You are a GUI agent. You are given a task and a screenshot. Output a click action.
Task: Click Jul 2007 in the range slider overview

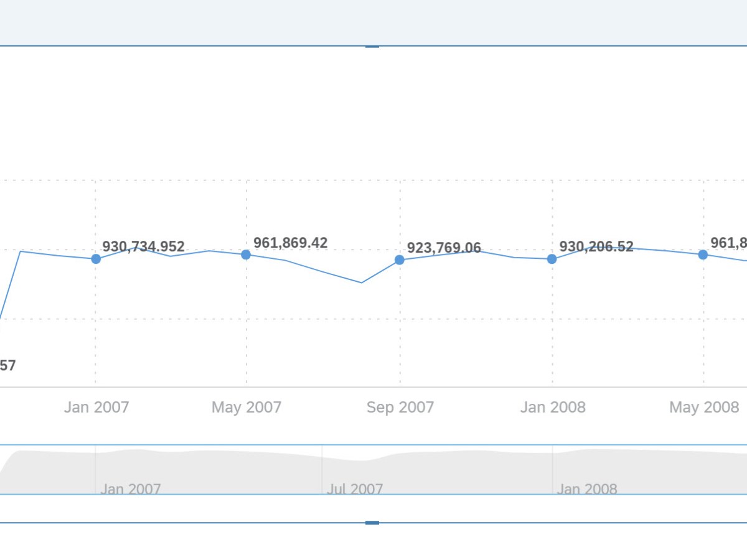(355, 489)
